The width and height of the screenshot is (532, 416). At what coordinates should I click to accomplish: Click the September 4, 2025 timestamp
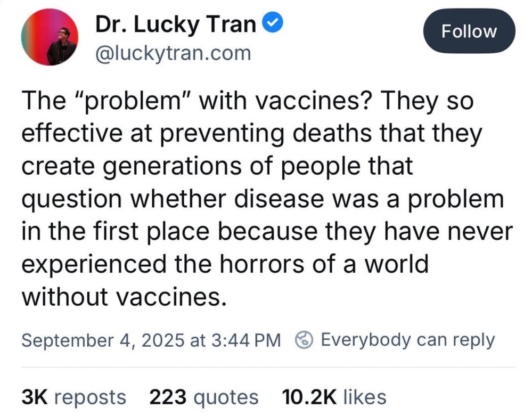pos(151,340)
